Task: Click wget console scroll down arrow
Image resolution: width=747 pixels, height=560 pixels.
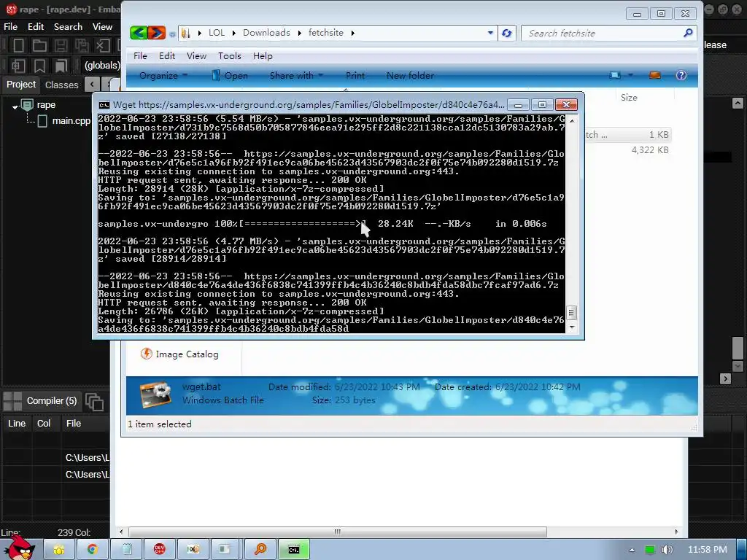Action: pos(572,327)
